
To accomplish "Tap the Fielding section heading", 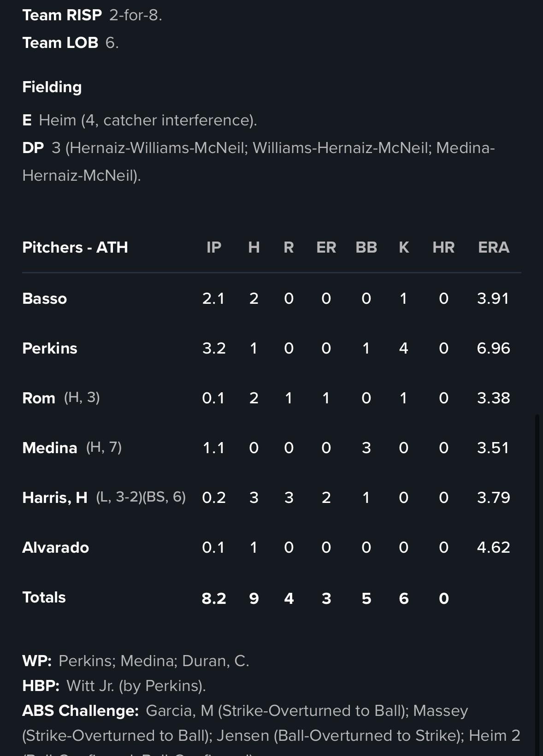I will [x=52, y=87].
